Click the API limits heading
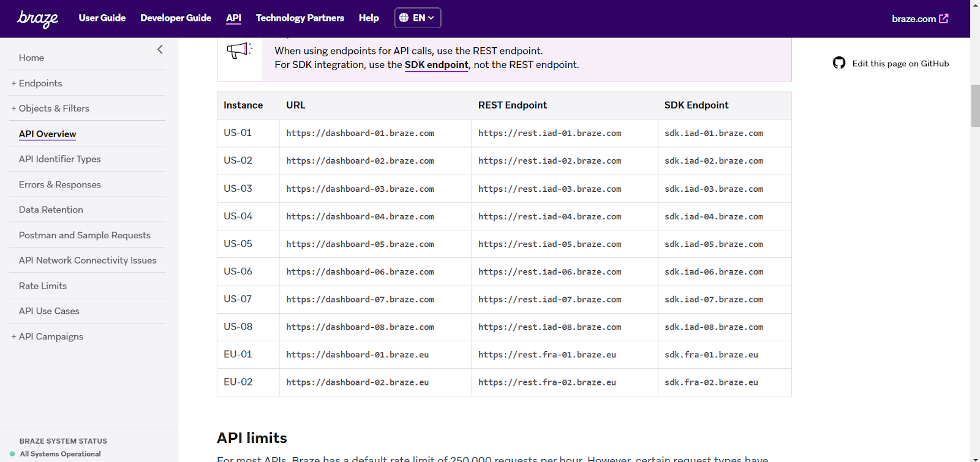 [252, 438]
